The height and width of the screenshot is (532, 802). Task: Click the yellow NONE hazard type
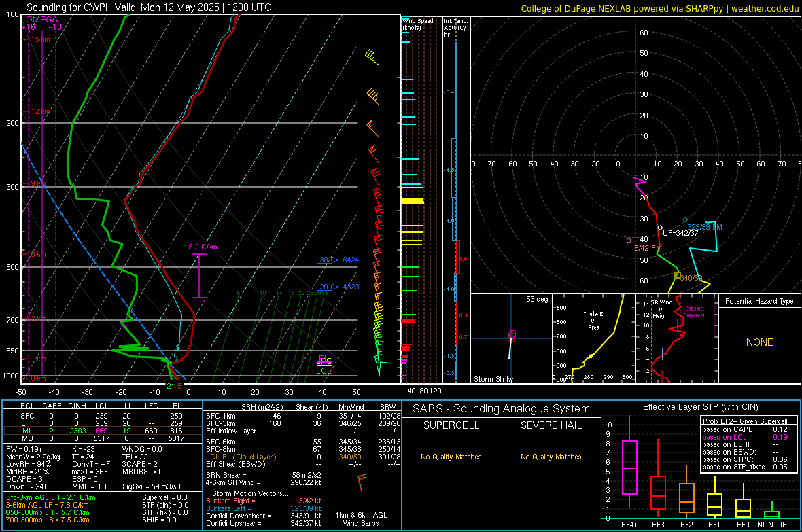pyautogui.click(x=760, y=342)
